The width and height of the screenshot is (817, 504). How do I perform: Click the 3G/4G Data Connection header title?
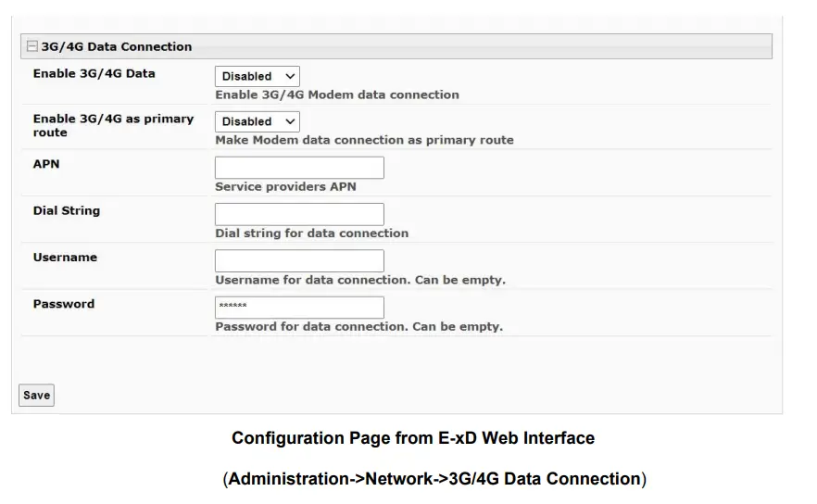(117, 46)
